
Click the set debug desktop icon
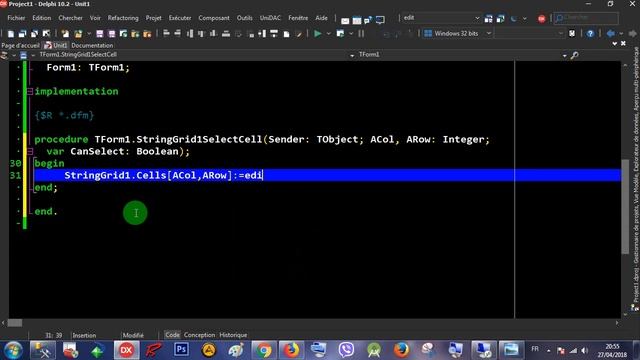click(x=500, y=19)
